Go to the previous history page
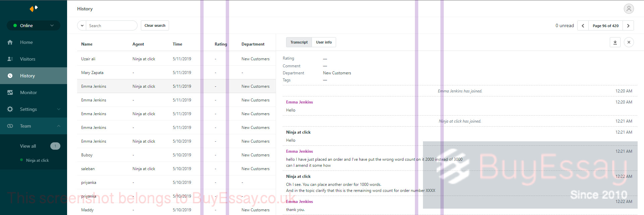Screen dimensions: 644x215 coord(583,26)
